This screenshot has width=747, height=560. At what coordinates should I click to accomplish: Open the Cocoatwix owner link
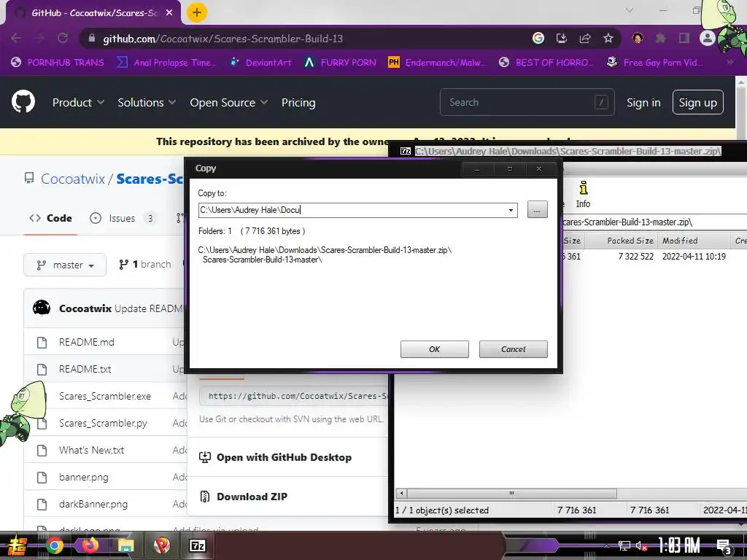[x=73, y=179]
